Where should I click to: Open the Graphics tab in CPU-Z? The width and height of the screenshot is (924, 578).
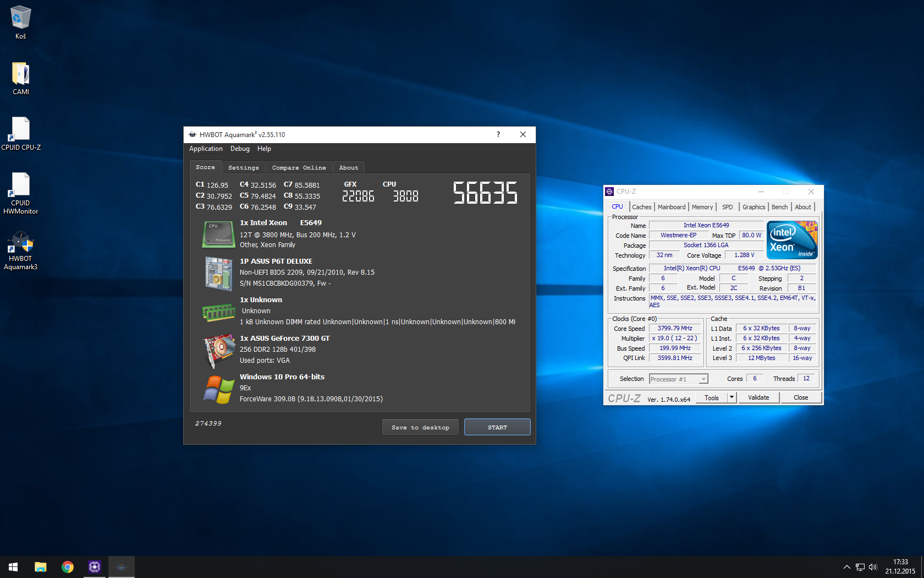click(754, 207)
